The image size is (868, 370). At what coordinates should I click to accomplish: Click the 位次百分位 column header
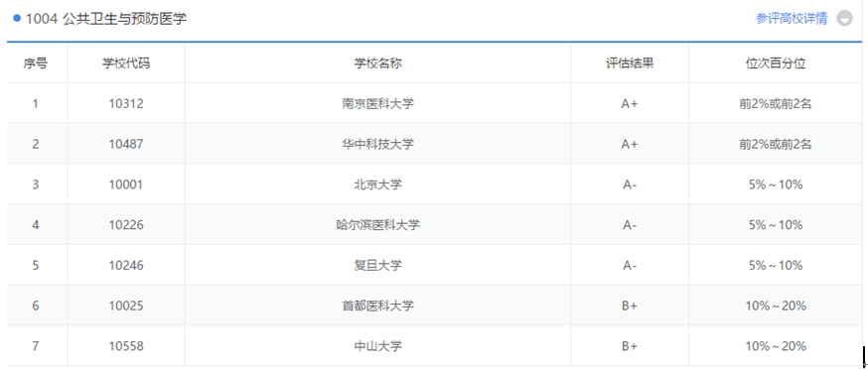(776, 63)
